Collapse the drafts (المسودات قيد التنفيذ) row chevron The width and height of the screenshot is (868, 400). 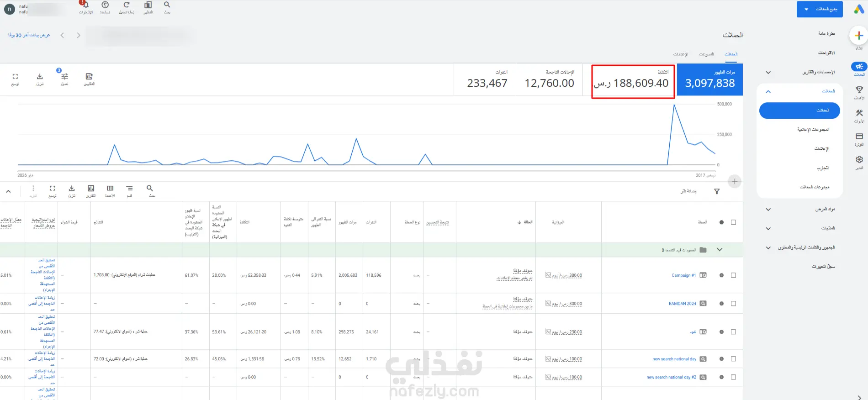[720, 250]
